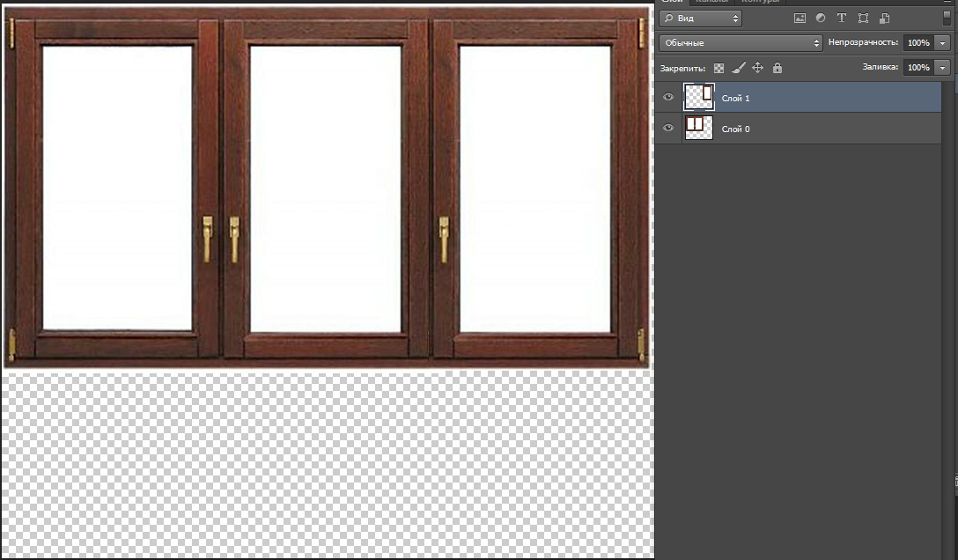Select the layer named Слой 0

click(x=735, y=129)
